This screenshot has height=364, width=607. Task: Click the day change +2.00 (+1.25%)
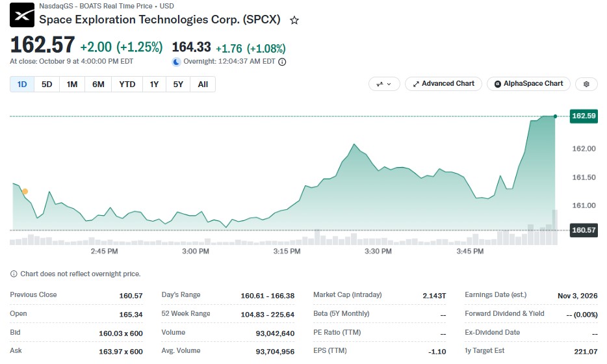[121, 47]
